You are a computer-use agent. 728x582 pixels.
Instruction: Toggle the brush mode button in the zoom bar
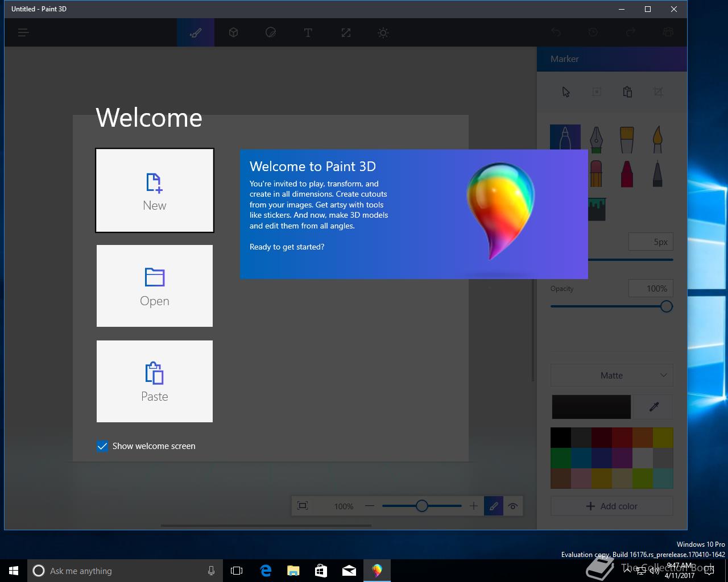[x=494, y=506]
